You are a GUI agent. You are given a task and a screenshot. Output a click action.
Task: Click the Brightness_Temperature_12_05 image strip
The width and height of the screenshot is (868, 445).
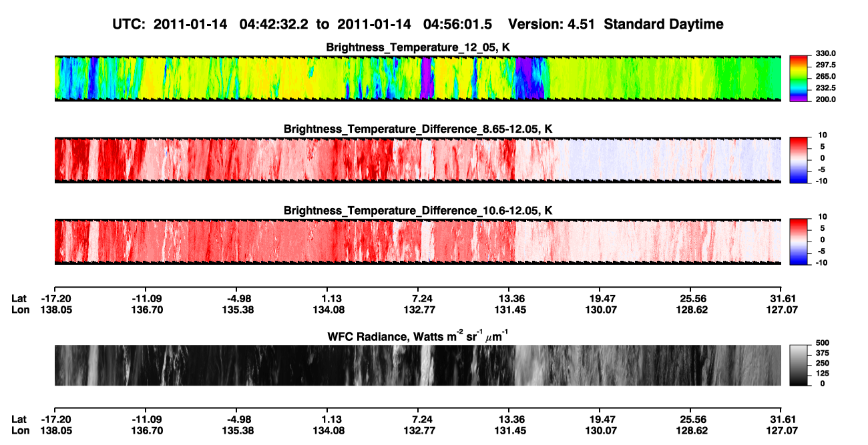[417, 79]
